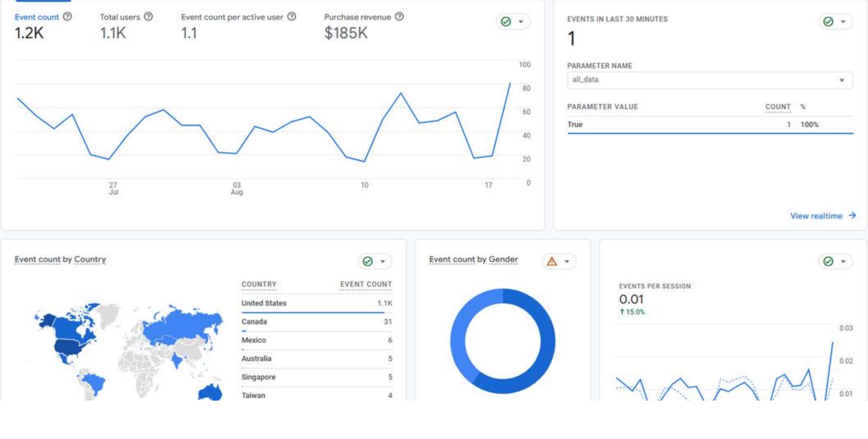Viewport: 868px width, 439px height.
Task: Select the Canada row in country table
Action: tap(317, 322)
